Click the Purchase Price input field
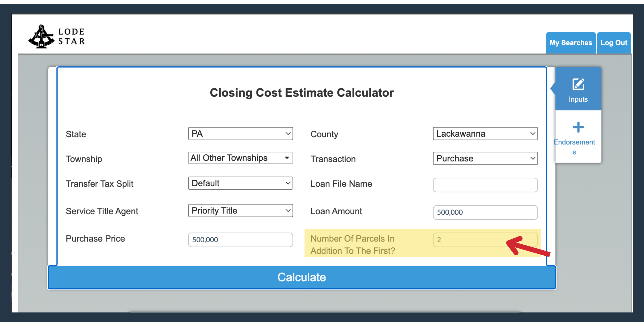The height and width of the screenshot is (326, 644). coord(240,240)
